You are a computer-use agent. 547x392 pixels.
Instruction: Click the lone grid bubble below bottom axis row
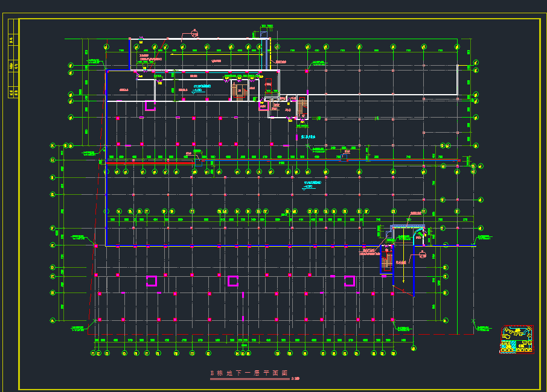click(x=413, y=348)
